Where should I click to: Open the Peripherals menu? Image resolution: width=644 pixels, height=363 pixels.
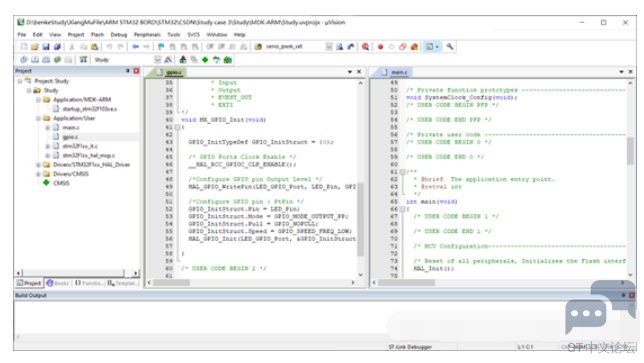147,35
